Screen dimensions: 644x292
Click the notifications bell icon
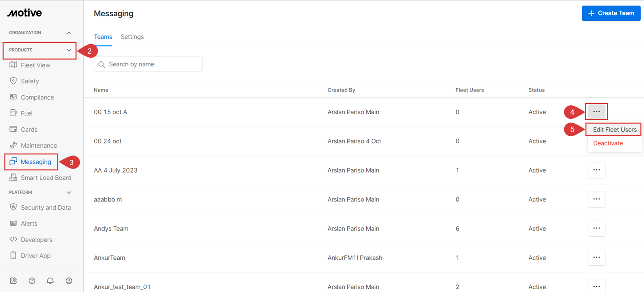pos(50,281)
